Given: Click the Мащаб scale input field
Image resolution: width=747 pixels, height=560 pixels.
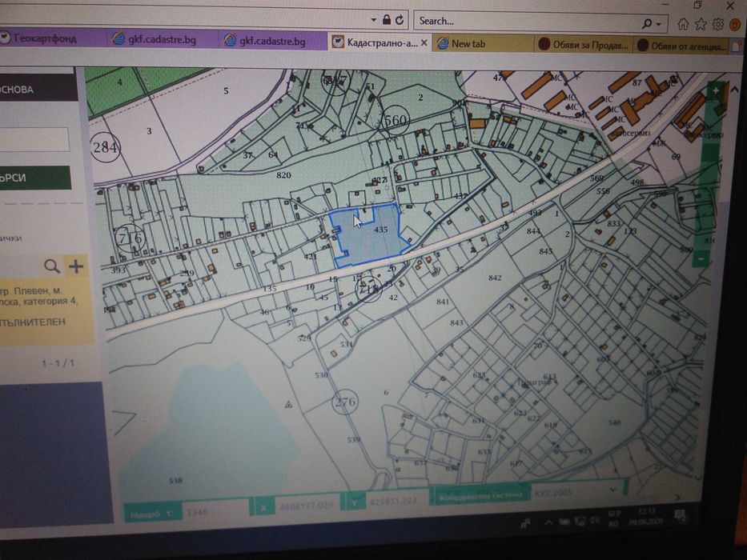Looking at the screenshot, I should coord(216,512).
